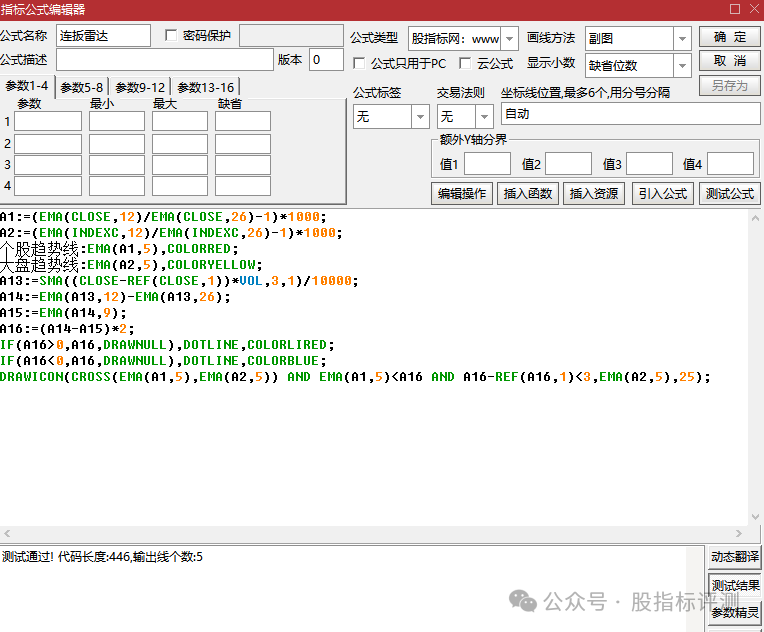Maximize the 指标公式编辑器 window
764x632 pixels.
[x=735, y=9]
